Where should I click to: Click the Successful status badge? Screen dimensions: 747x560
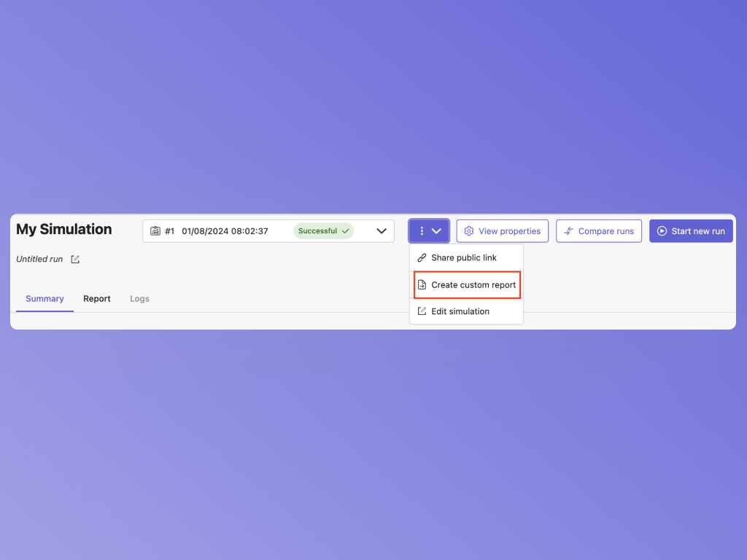323,231
